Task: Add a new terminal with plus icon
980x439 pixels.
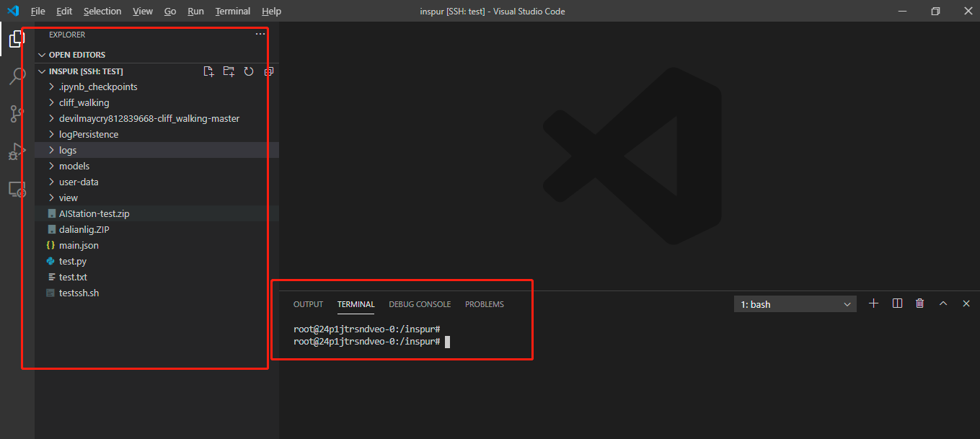Action: [873, 303]
